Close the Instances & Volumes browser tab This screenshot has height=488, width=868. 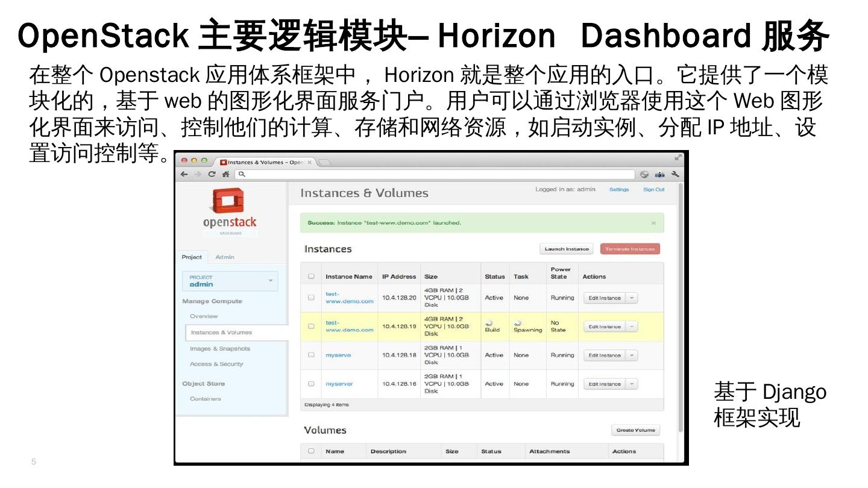(309, 162)
